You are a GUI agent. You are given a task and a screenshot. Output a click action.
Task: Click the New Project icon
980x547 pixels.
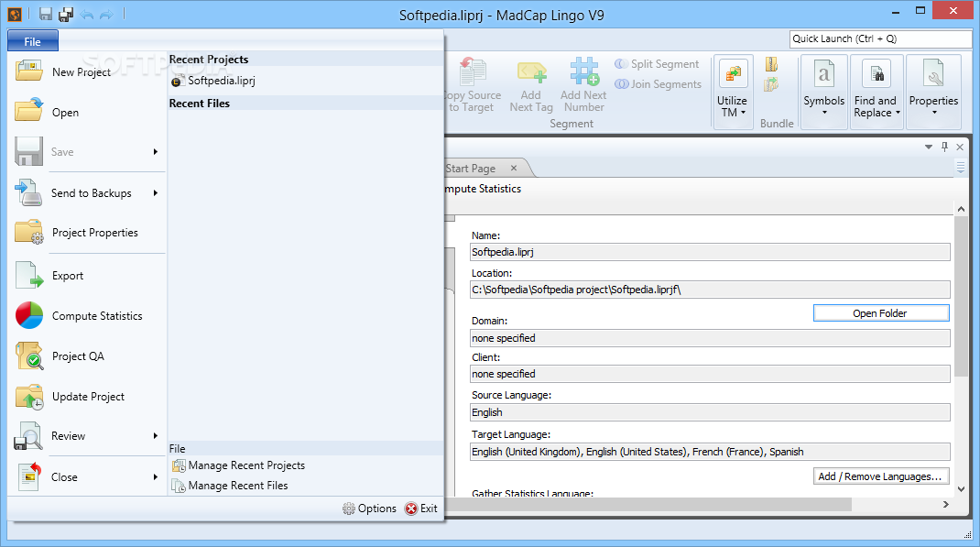point(28,71)
